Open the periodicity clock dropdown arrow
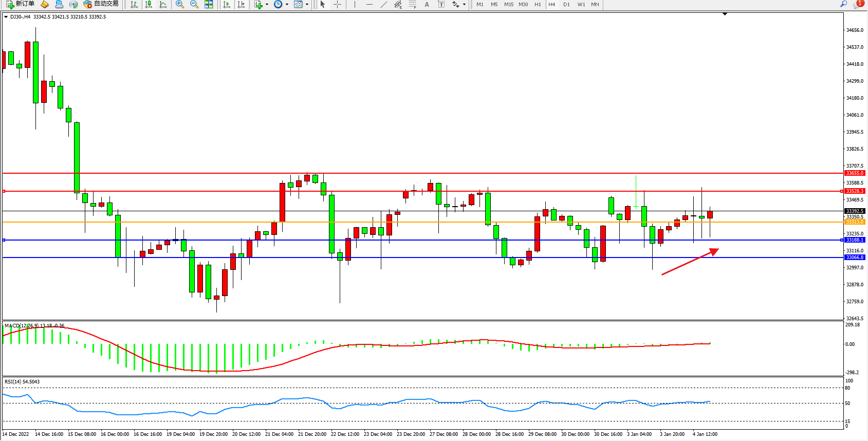Screen dimensions: 868x441 (x=287, y=5)
